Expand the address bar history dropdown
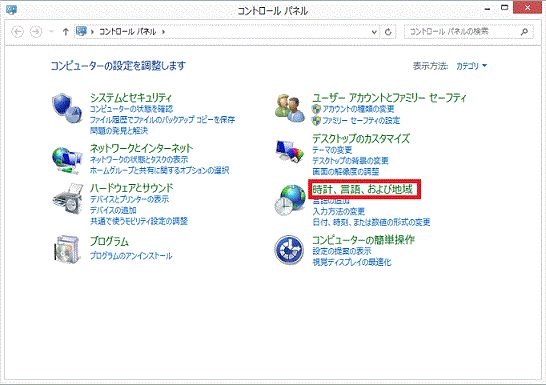546x385 pixels. coord(374,32)
